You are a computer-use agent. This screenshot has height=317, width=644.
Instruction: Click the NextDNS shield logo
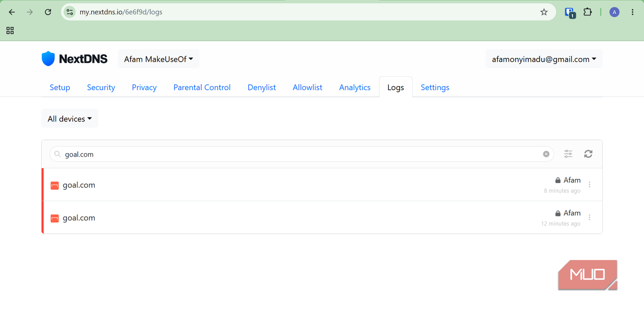coord(48,59)
